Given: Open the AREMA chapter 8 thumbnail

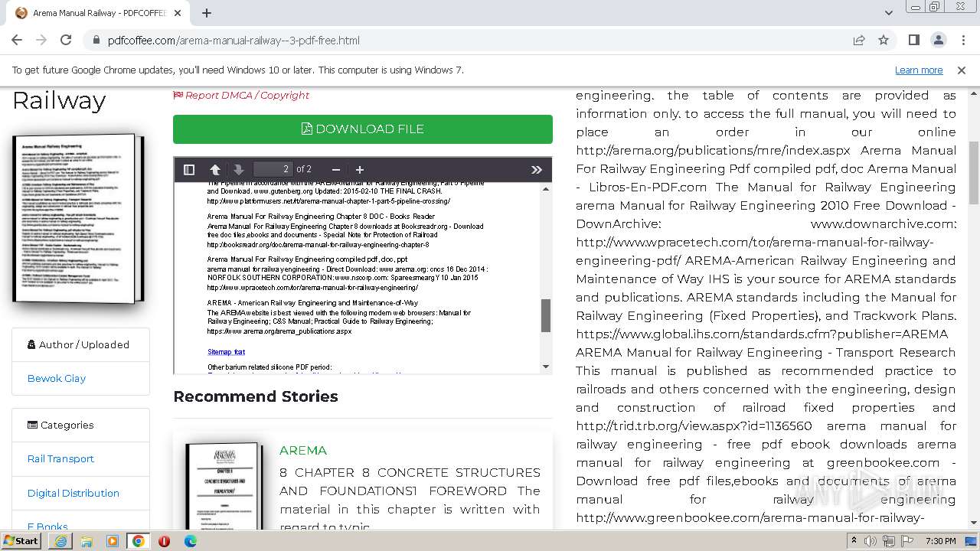Looking at the screenshot, I should point(224,485).
